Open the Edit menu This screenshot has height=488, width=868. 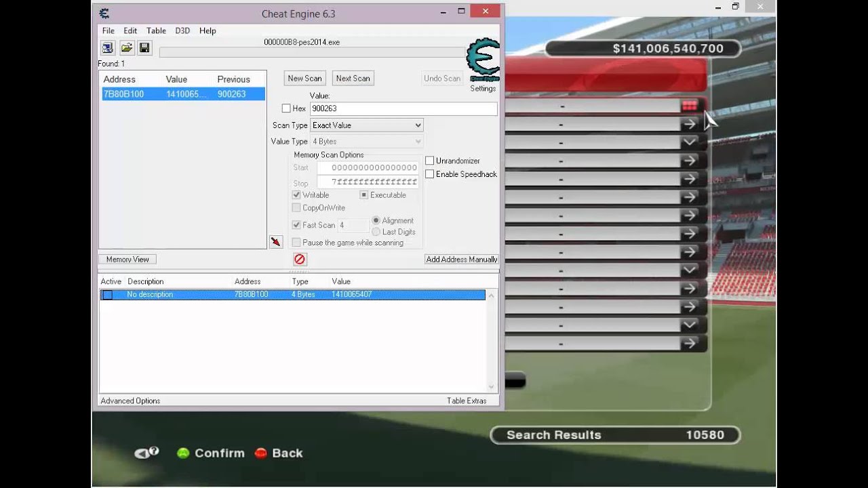(130, 30)
